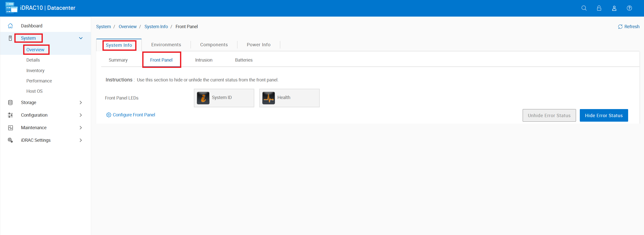Screen dimensions: 644x235
Task: Click the Configuration sliders icon
Action: click(10, 115)
